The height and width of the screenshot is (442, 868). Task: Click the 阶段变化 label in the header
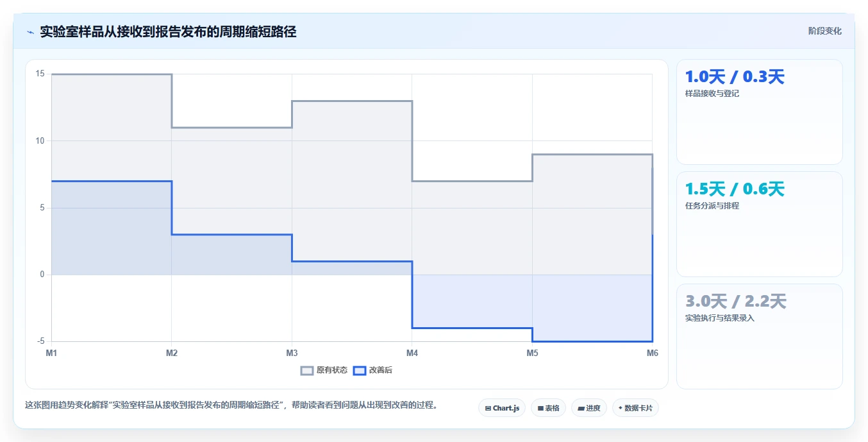pyautogui.click(x=824, y=31)
